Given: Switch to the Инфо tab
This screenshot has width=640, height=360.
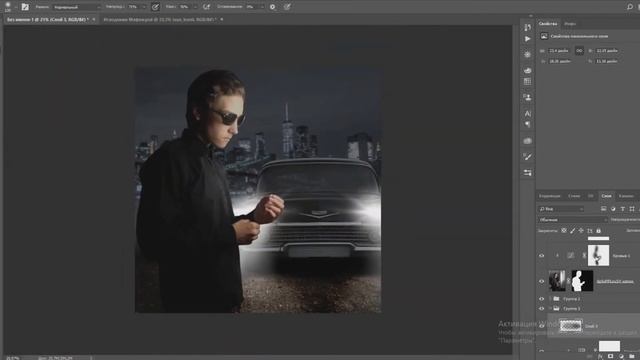Looking at the screenshot, I should 570,24.
